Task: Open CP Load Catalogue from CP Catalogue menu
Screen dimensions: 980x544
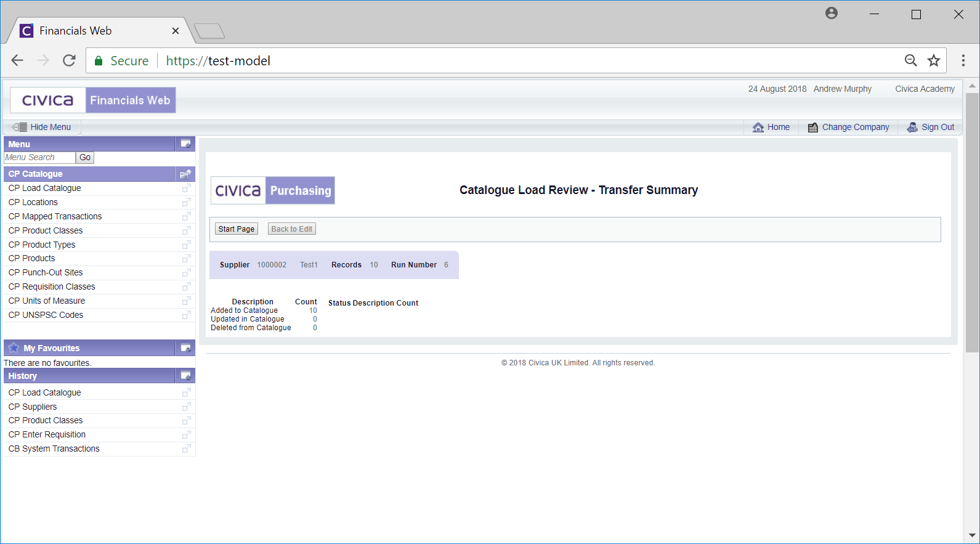Action: (x=45, y=188)
